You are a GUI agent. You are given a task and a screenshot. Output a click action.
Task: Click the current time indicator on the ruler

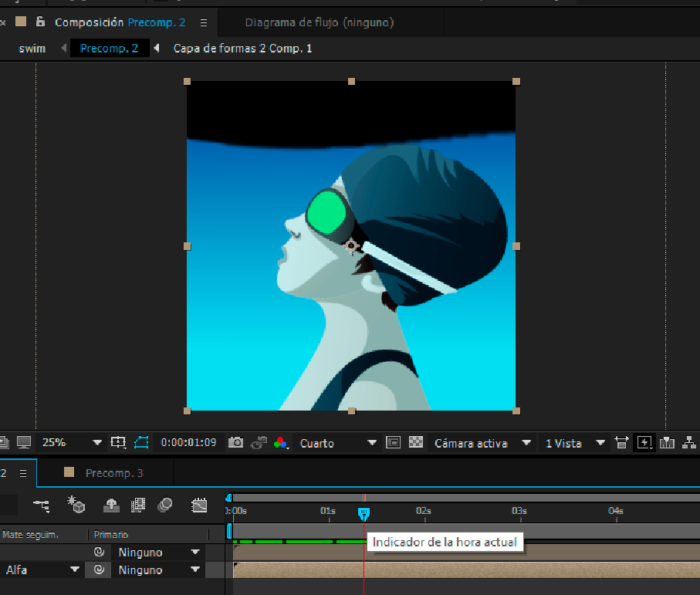click(364, 514)
